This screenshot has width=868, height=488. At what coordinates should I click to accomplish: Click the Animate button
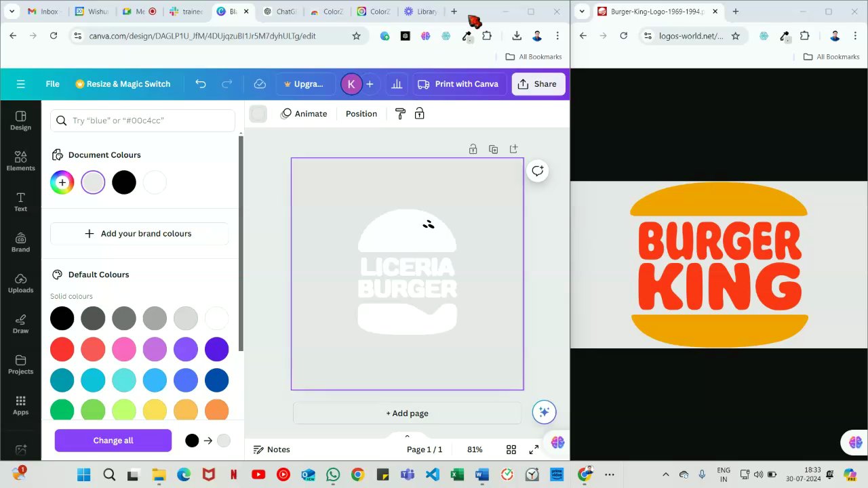304,114
